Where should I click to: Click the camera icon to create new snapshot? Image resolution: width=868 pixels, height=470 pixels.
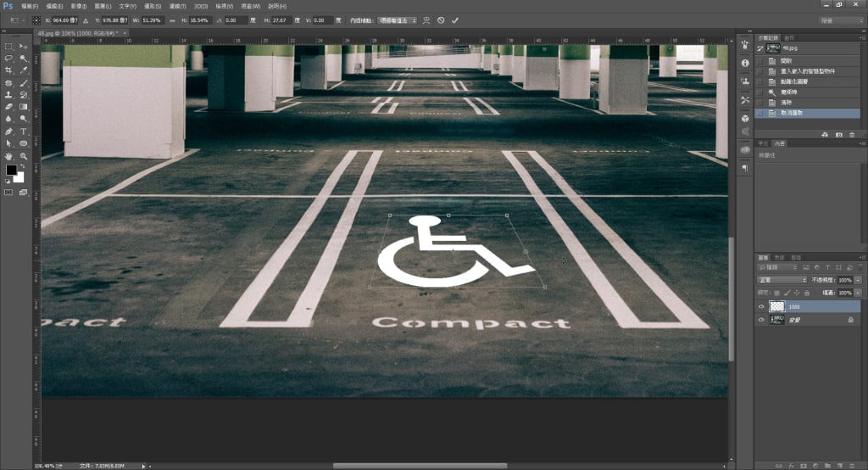[x=838, y=134]
